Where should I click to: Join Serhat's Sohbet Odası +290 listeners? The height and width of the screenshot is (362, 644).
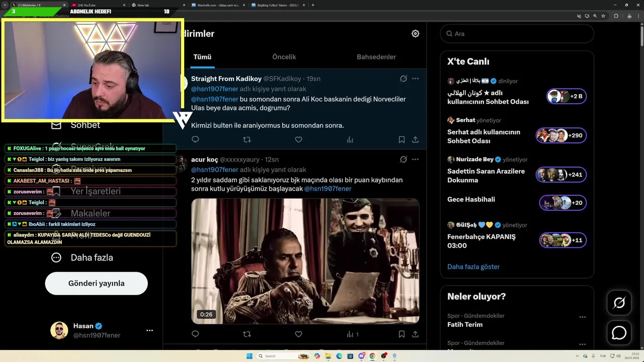click(x=561, y=135)
